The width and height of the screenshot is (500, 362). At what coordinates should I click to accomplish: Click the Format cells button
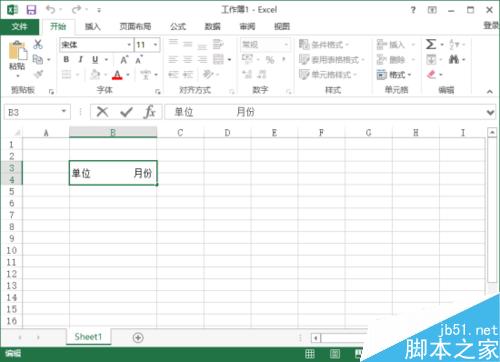coord(394,75)
